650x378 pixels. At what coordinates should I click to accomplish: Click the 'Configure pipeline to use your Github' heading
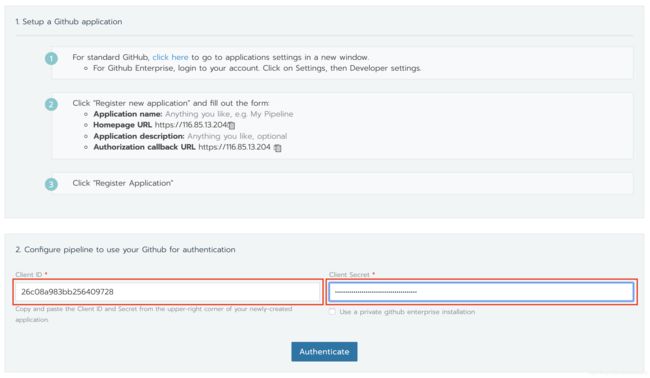coord(126,250)
